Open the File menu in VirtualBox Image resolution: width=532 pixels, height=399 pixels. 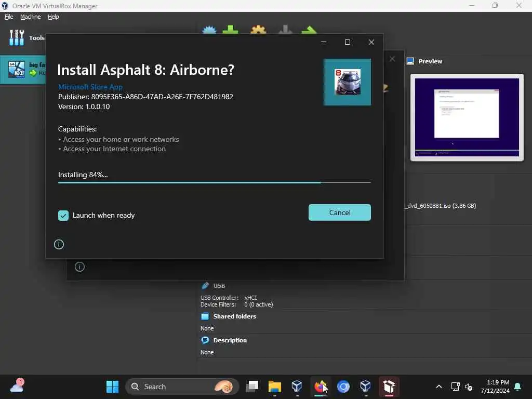coord(9,17)
